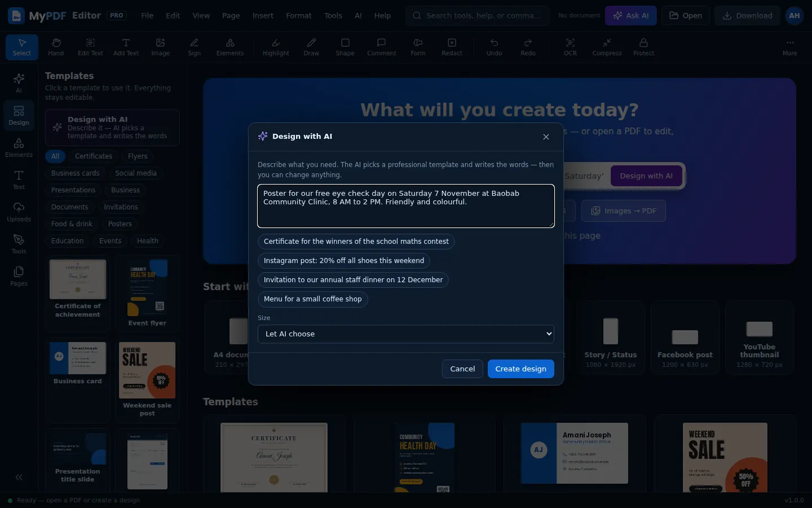Open the Insert menu
Image resolution: width=812 pixels, height=508 pixels.
[263, 16]
